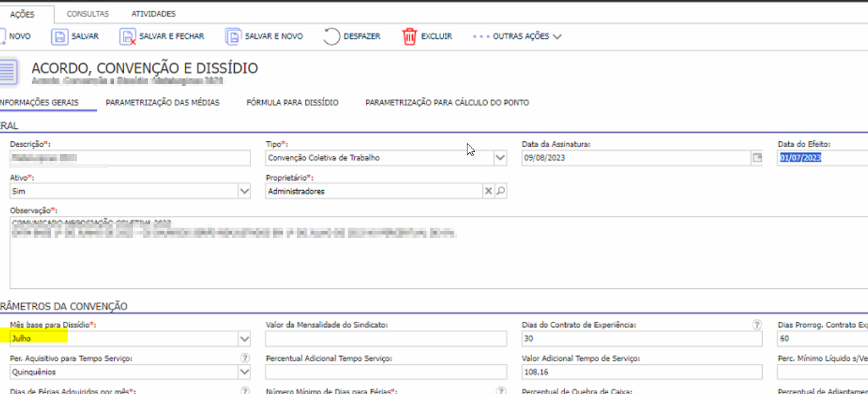Click the Salvar e Fechar icon
The width and height of the screenshot is (868, 394).
coord(128,37)
